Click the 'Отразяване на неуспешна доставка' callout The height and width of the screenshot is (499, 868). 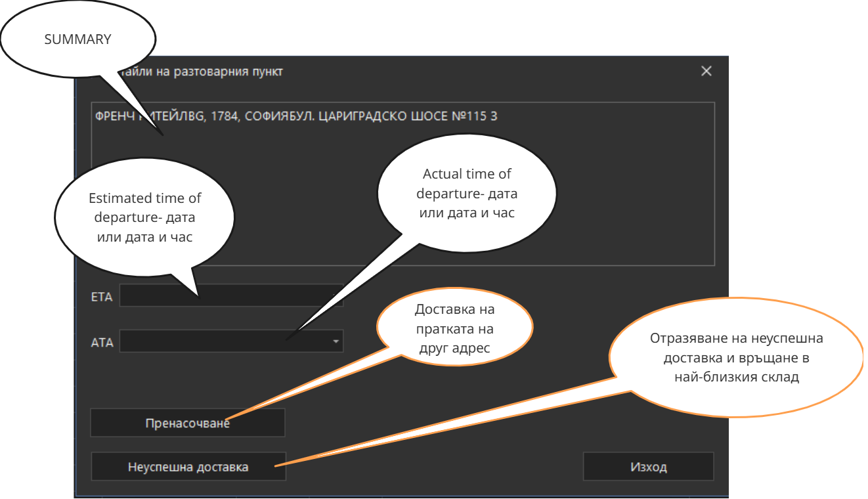pyautogui.click(x=735, y=358)
